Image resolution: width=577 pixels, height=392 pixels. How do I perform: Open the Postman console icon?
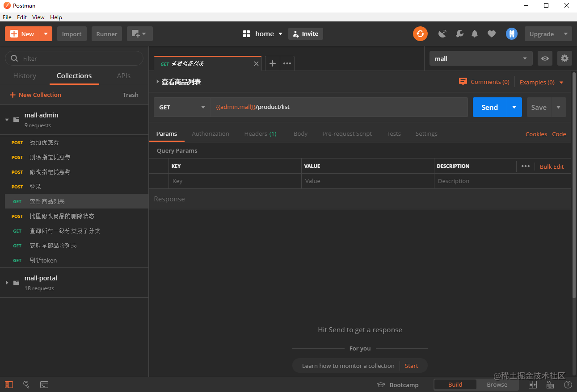click(44, 384)
